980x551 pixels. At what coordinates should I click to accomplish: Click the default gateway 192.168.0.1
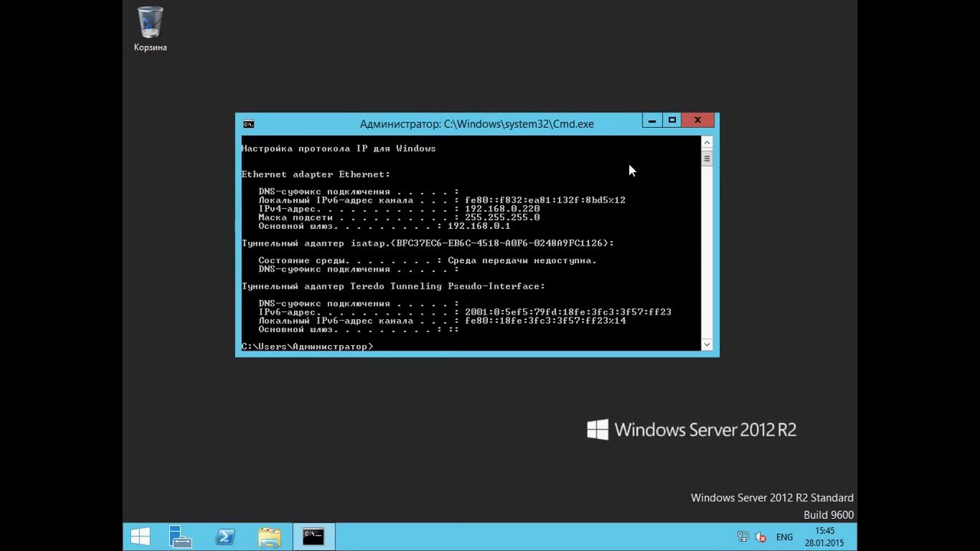479,226
